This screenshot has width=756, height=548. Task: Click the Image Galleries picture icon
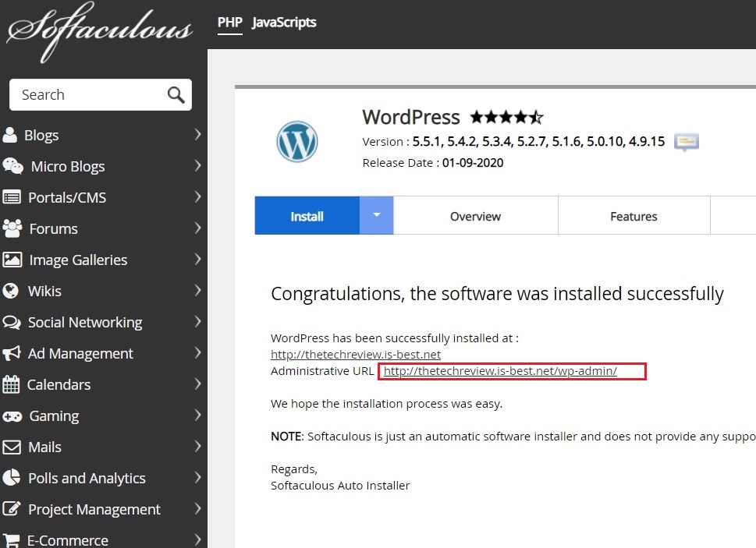12,260
